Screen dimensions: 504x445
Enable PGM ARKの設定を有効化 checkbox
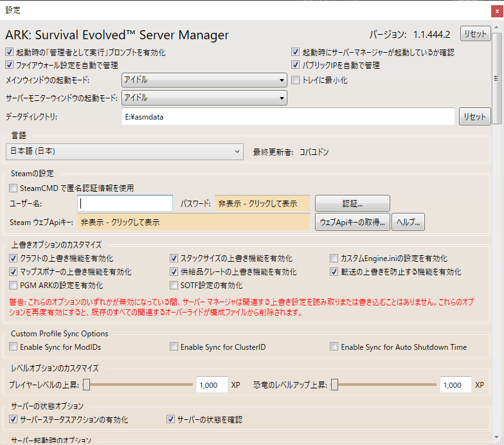(13, 286)
